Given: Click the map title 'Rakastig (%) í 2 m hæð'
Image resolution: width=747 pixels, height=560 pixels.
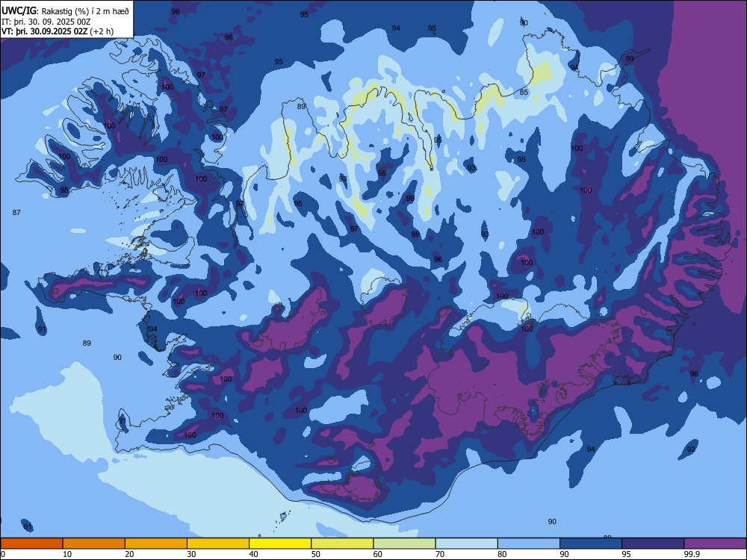Looking at the screenshot, I should [86, 11].
